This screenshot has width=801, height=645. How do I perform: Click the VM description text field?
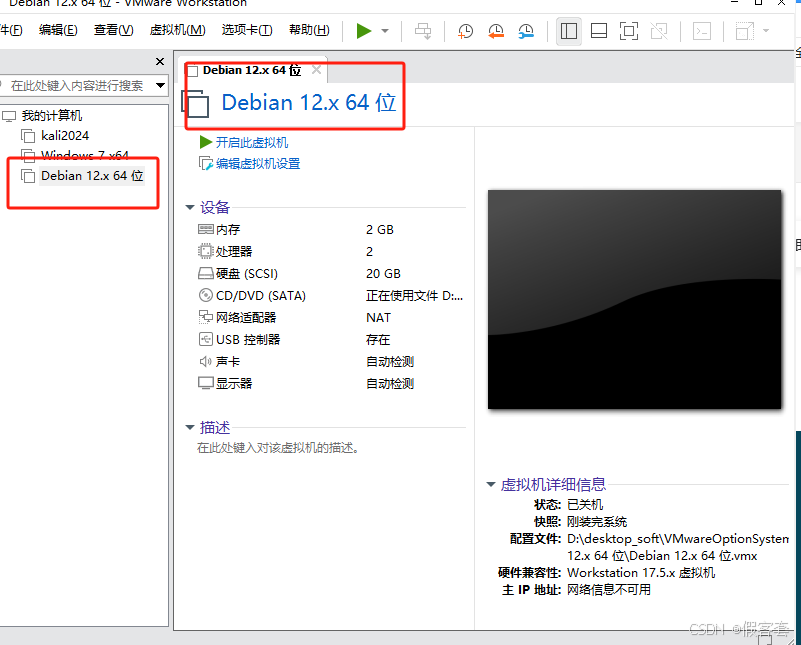point(278,448)
